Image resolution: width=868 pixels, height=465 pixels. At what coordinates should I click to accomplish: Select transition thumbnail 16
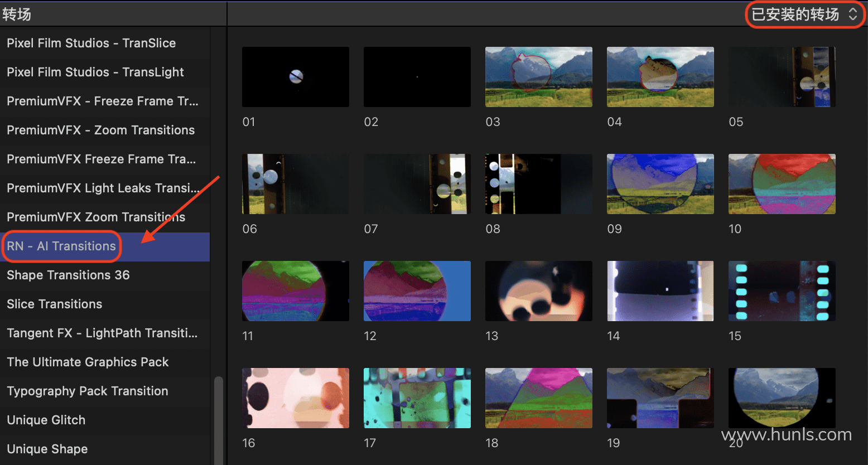[x=296, y=398]
